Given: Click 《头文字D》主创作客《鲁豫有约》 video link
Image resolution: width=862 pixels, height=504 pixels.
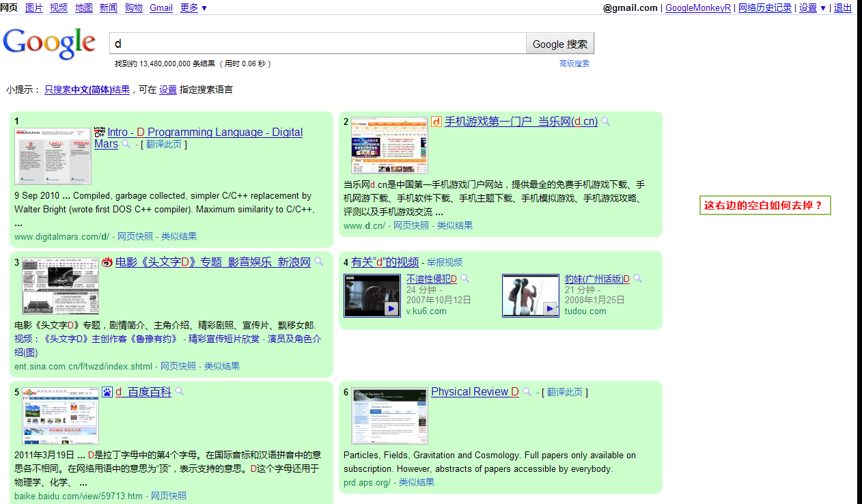Looking at the screenshot, I should 111,339.
